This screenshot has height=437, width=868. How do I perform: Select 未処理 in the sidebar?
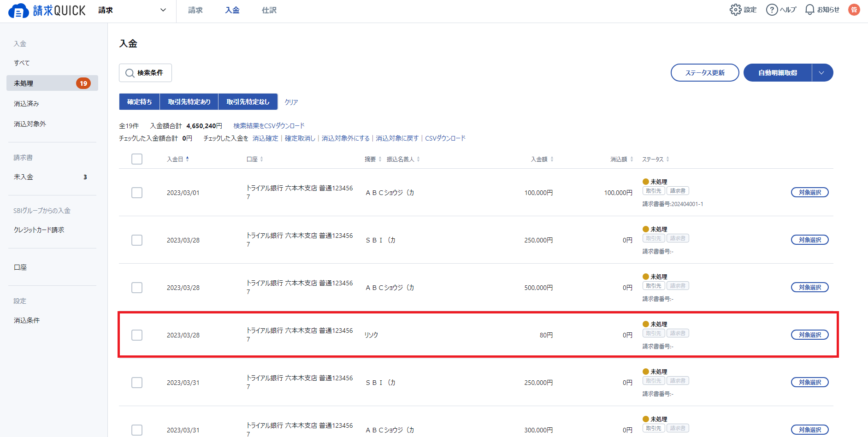[x=52, y=83]
